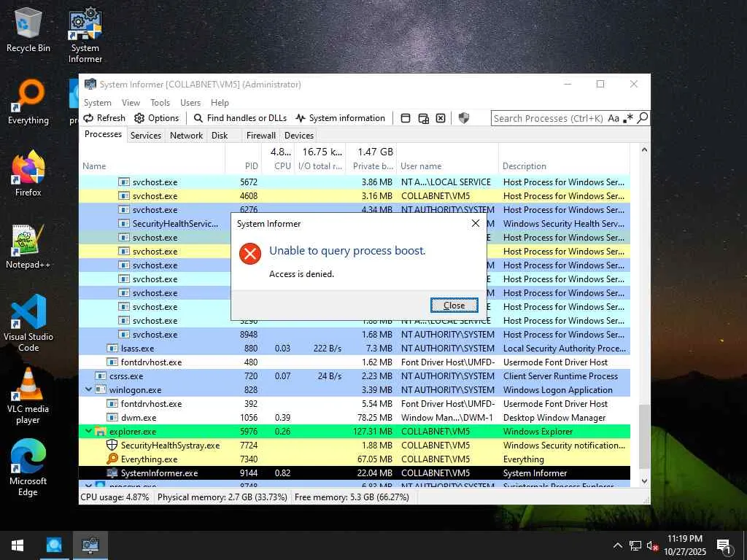Select the VLC media player shortcut

pyautogui.click(x=28, y=396)
